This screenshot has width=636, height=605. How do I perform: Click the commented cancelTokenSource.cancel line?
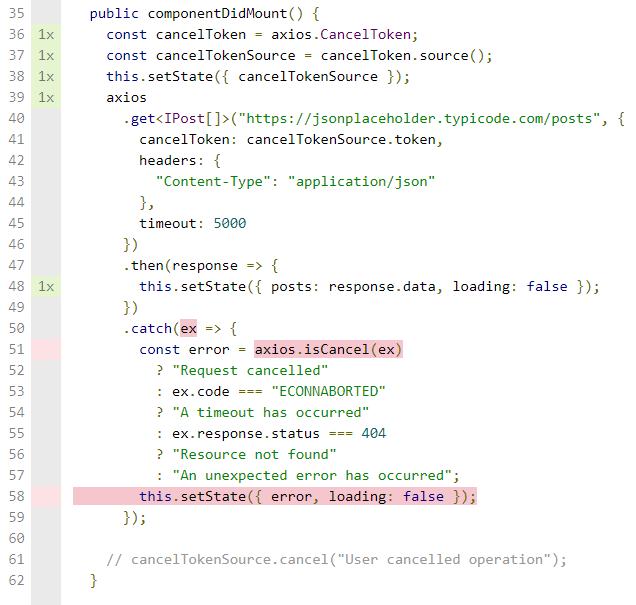tap(336, 560)
